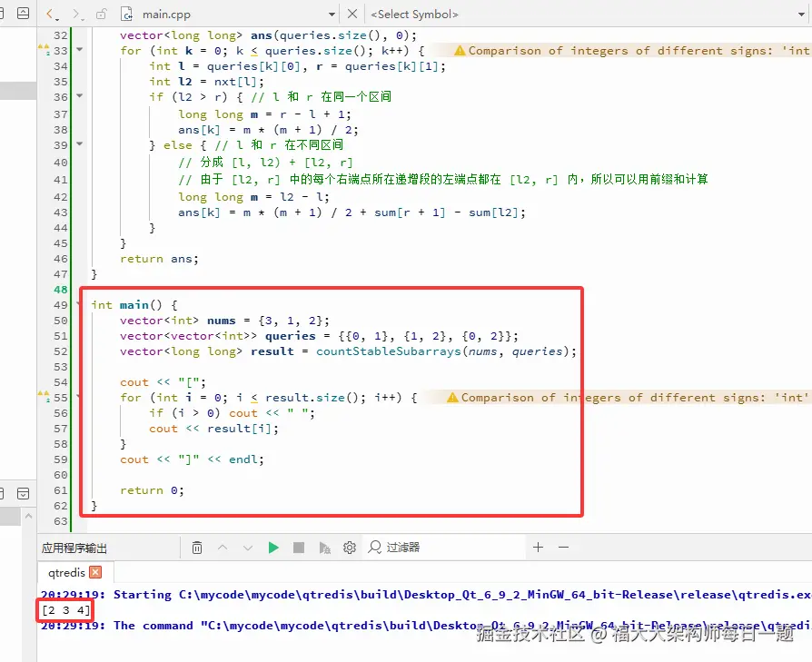
Task: Zoom in output text with plus button
Action: coord(538,547)
